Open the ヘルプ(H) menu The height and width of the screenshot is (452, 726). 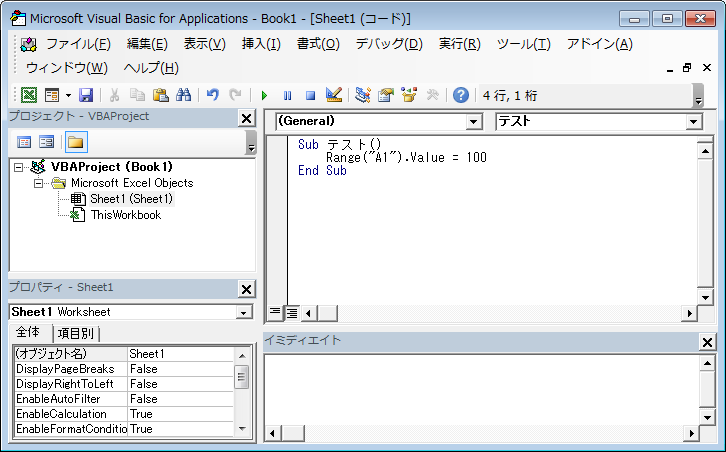point(151,68)
